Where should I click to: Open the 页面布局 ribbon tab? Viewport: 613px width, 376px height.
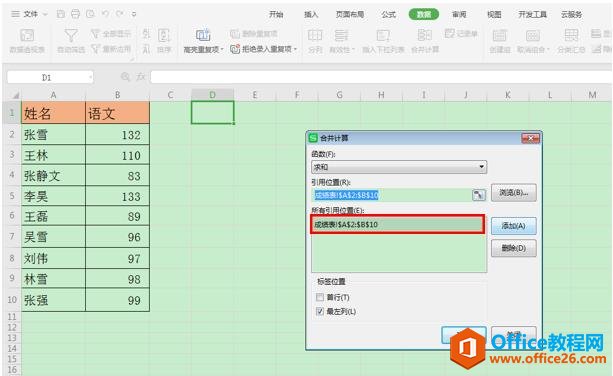(350, 14)
